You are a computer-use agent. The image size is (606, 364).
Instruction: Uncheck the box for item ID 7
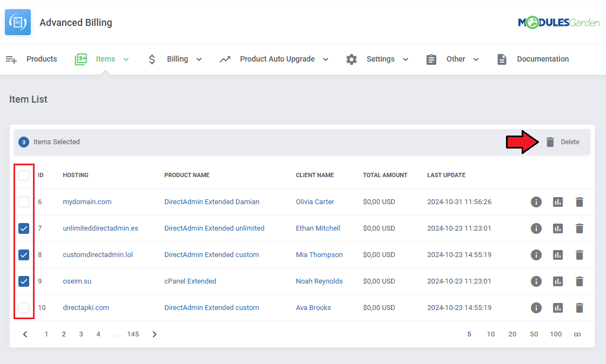[x=24, y=228]
